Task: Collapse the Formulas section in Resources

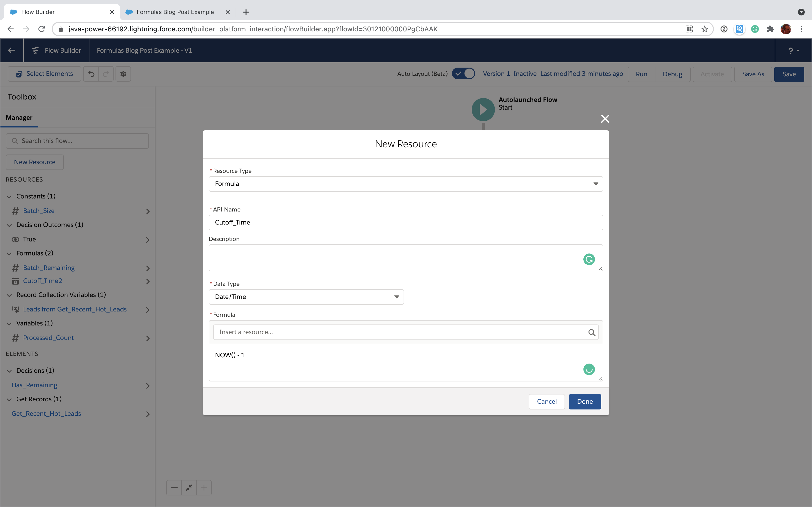Action: point(9,253)
